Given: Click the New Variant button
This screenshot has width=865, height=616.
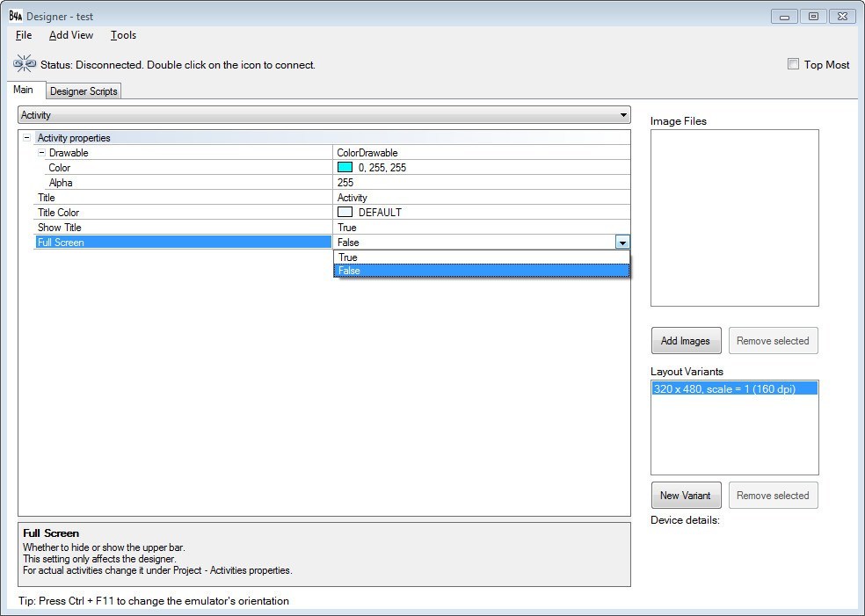Looking at the screenshot, I should (686, 495).
